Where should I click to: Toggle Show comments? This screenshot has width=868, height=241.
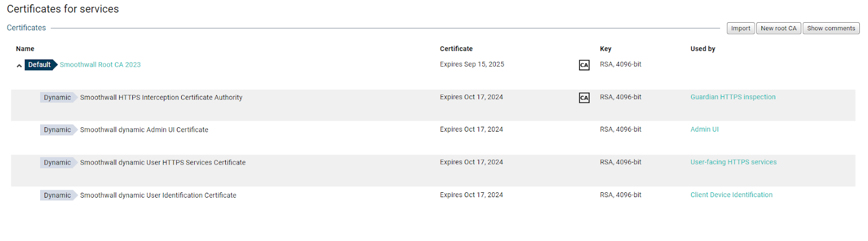pos(831,28)
